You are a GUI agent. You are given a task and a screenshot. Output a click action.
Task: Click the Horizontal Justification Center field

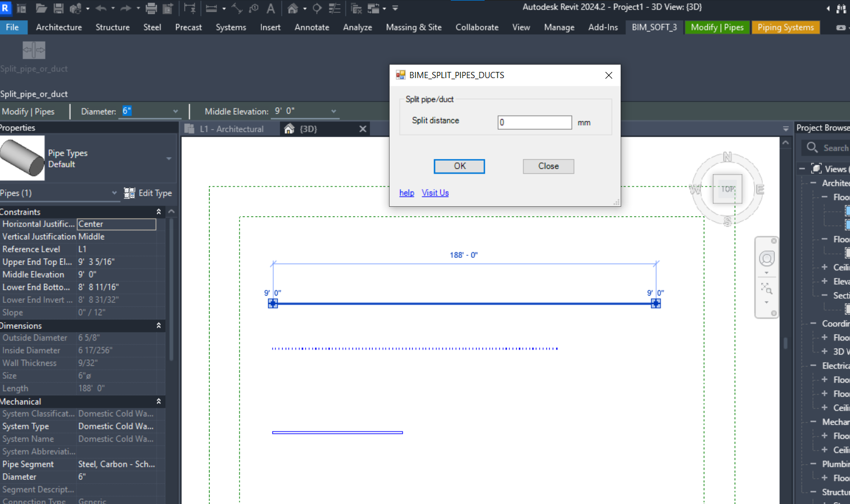pyautogui.click(x=116, y=224)
